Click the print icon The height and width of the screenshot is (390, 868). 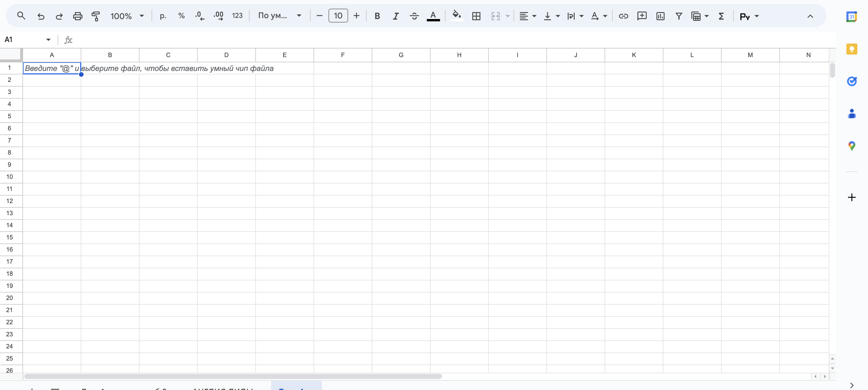[x=78, y=16]
